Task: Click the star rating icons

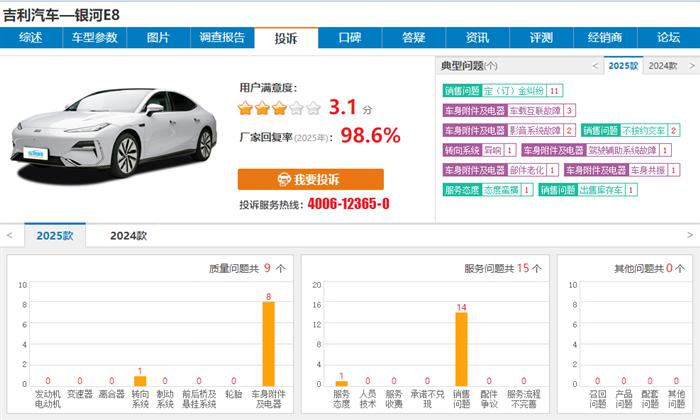Action: pos(279,108)
